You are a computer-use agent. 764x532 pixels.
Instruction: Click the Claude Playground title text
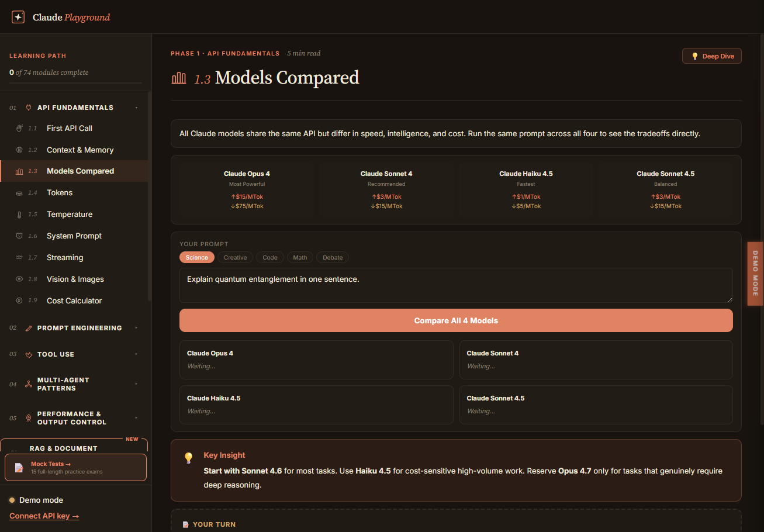click(x=71, y=18)
